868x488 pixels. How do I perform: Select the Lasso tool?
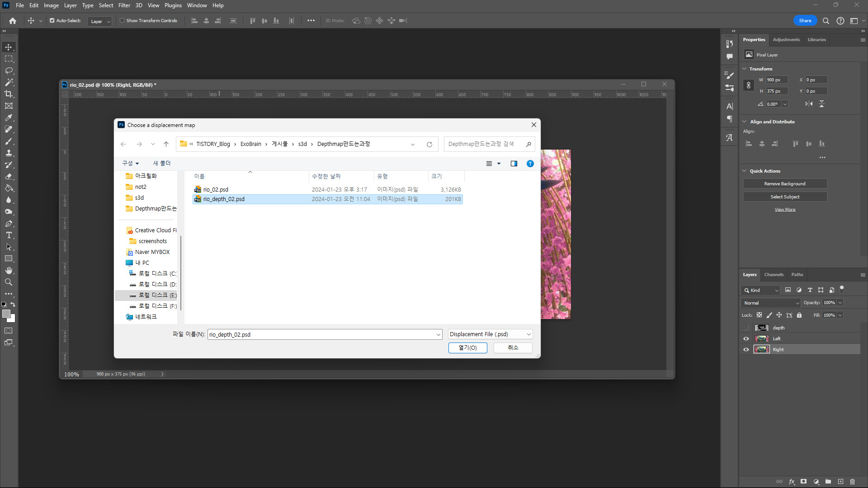click(x=9, y=71)
